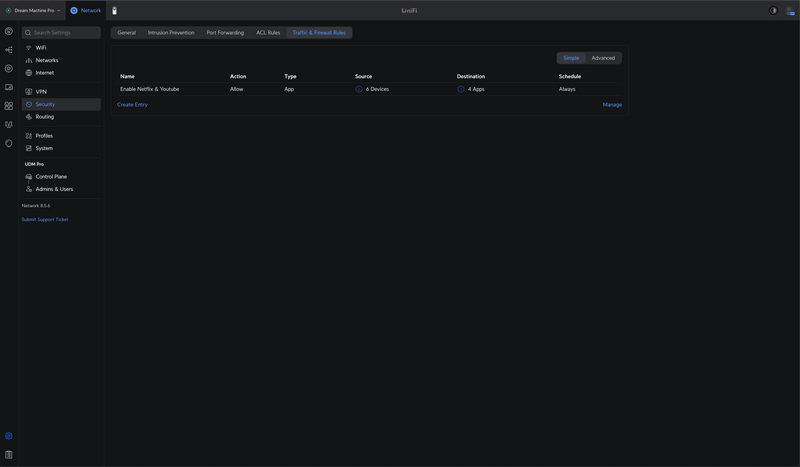Click the Internet globe icon
The height and width of the screenshot is (467, 800).
point(29,73)
